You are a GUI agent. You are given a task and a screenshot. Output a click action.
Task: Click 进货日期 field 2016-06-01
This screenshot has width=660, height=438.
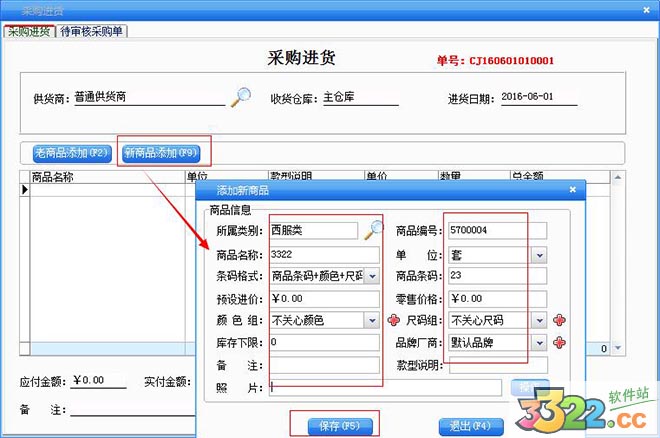pyautogui.click(x=539, y=98)
